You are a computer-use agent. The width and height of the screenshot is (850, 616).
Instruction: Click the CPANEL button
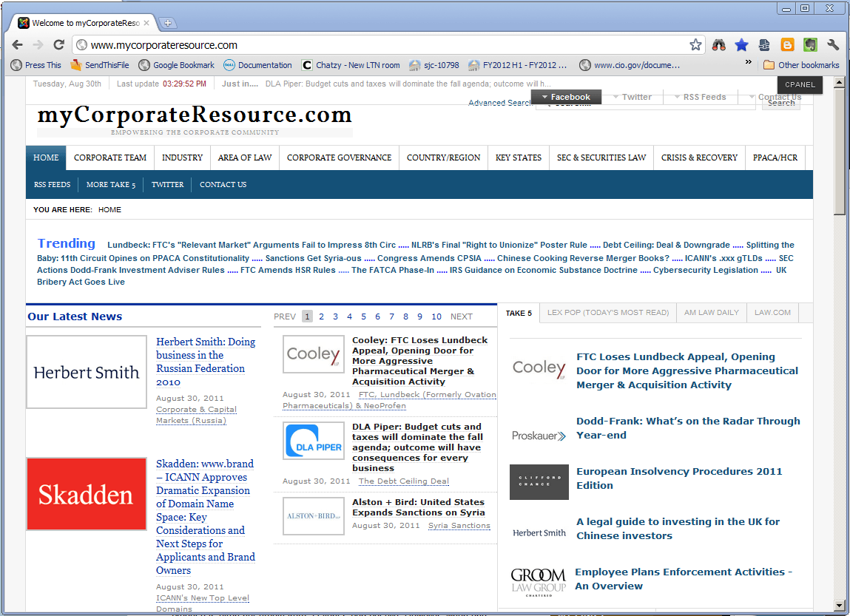point(800,84)
